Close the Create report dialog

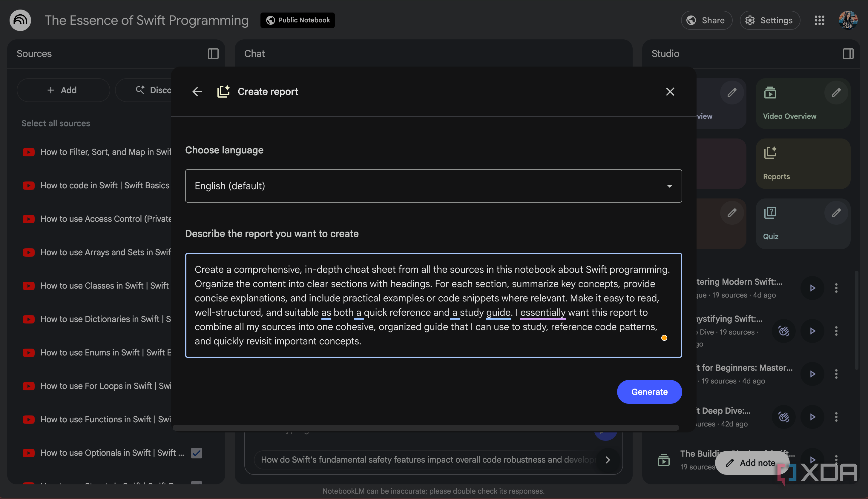pyautogui.click(x=670, y=92)
